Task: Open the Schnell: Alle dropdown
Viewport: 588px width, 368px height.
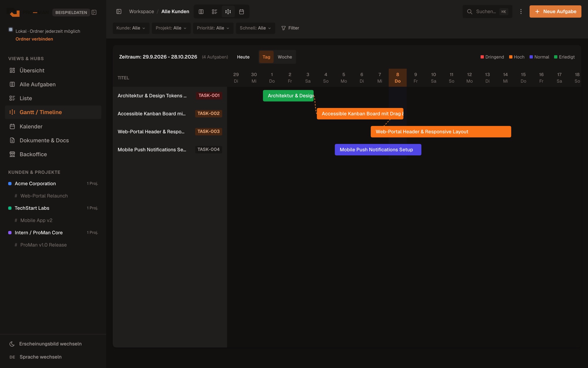Action: pyautogui.click(x=255, y=28)
